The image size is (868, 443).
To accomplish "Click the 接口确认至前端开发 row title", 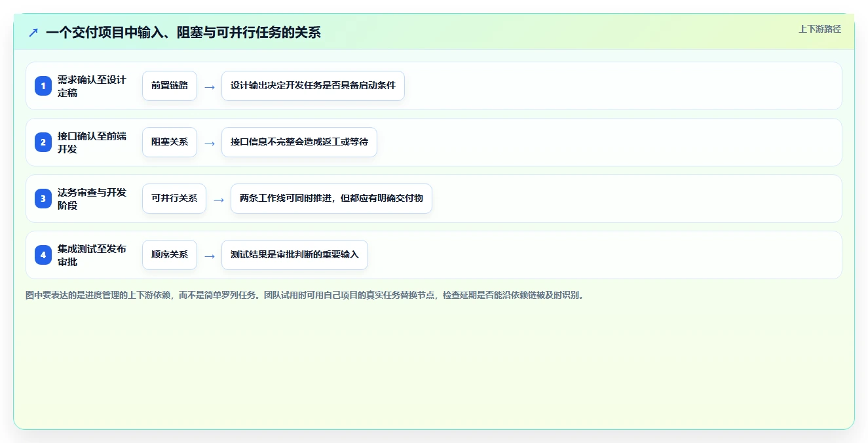I will click(x=92, y=142).
